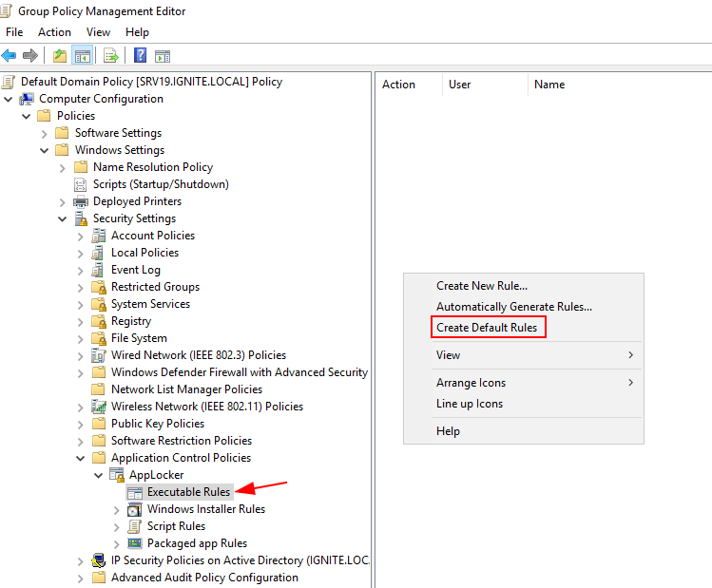Sort by the Action column header
Image resolution: width=712 pixels, height=588 pixels.
point(409,85)
